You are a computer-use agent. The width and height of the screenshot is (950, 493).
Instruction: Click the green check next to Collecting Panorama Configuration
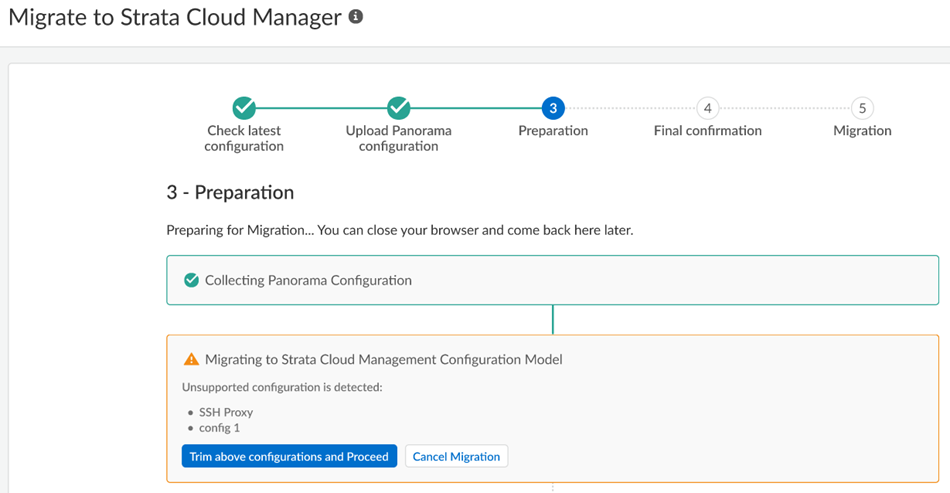[191, 281]
